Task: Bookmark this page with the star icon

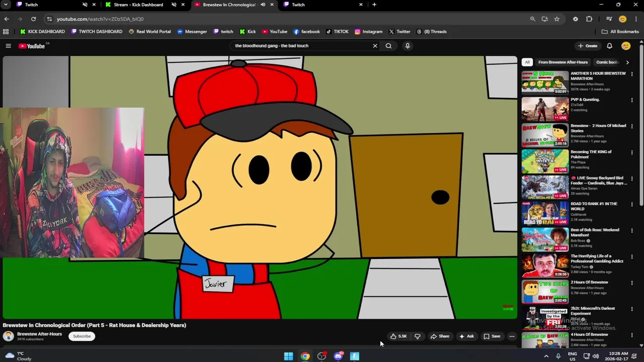Action: click(x=556, y=19)
